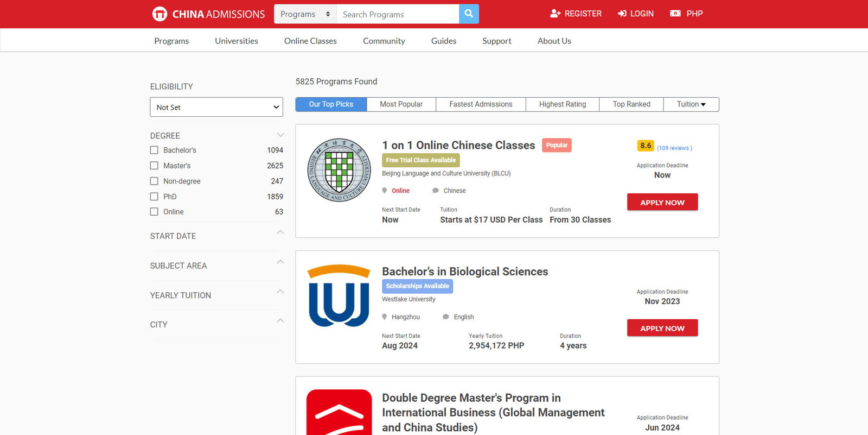
Task: Open the Universities menu item
Action: click(x=236, y=41)
